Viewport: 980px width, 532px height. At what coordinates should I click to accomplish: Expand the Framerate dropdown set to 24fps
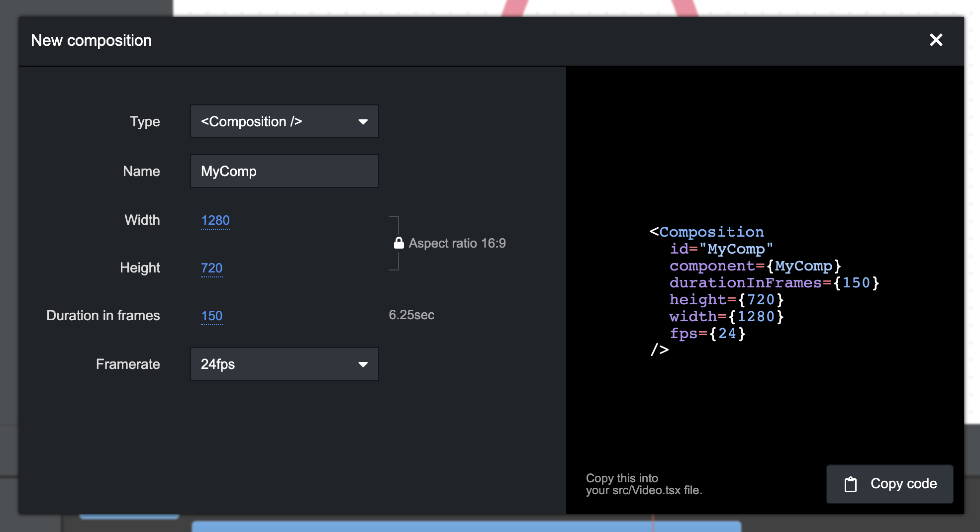284,364
